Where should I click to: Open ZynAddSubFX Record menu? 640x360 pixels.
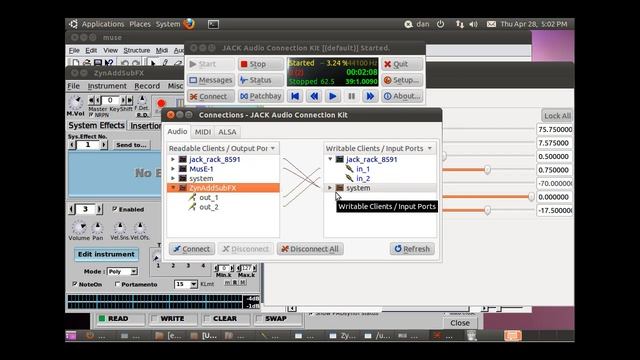[147, 86]
